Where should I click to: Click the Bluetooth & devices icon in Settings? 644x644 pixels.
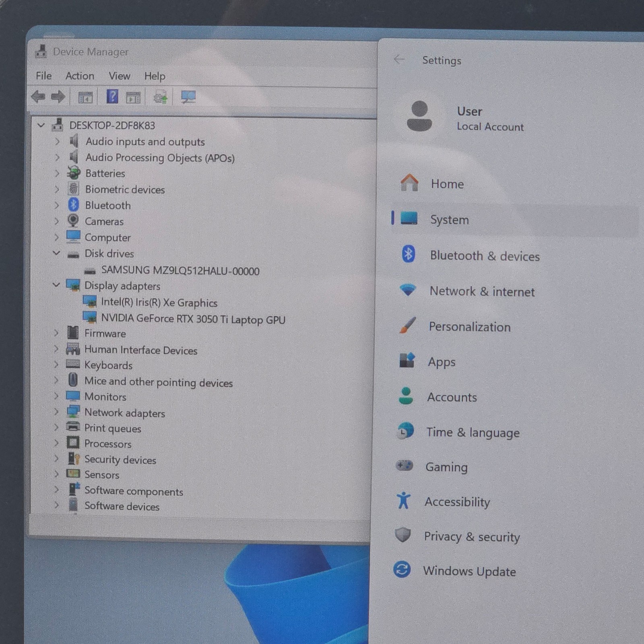409,254
